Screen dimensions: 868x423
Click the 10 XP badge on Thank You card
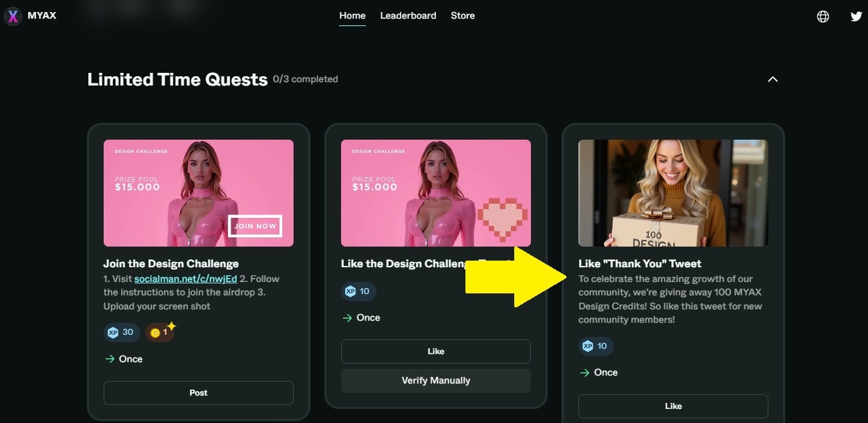point(596,346)
